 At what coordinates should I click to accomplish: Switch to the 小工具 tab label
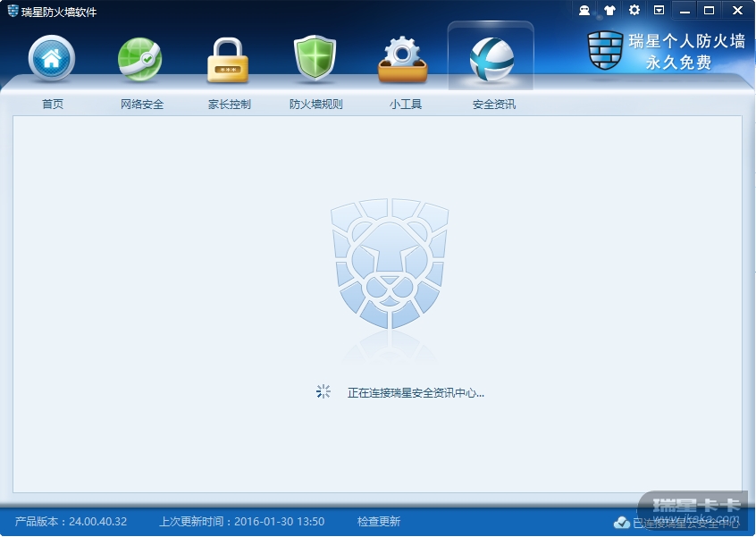(x=406, y=105)
